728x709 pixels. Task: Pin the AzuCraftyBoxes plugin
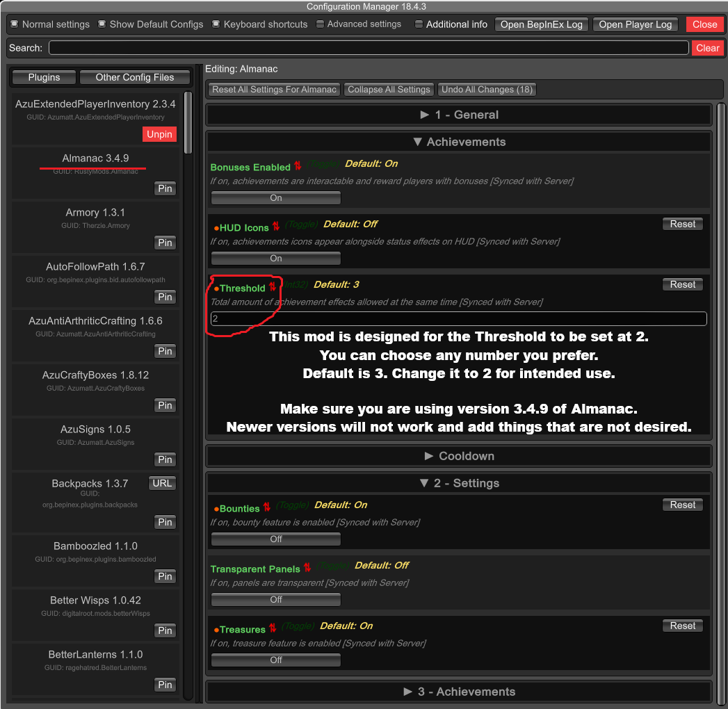[165, 405]
